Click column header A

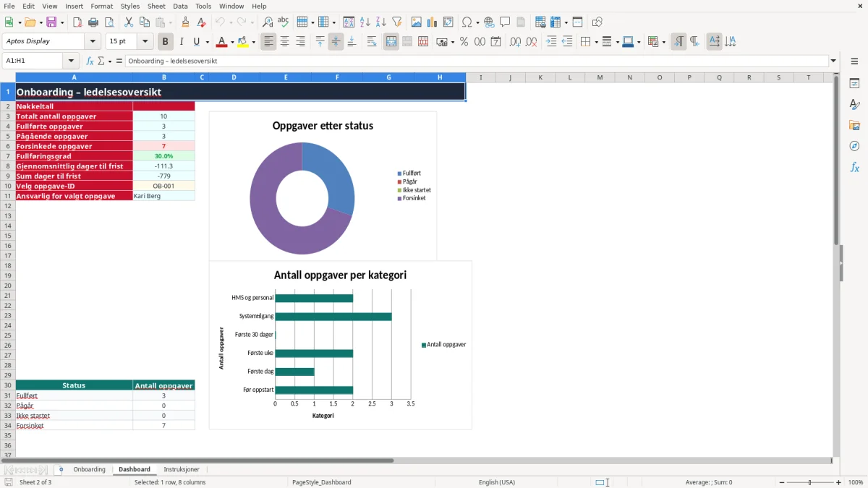click(74, 77)
